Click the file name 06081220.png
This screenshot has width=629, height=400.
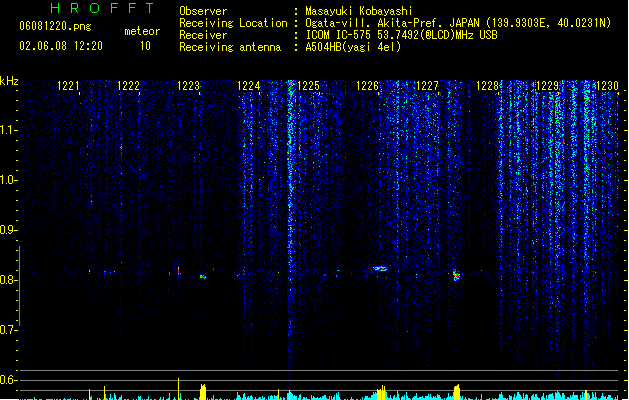coord(55,27)
